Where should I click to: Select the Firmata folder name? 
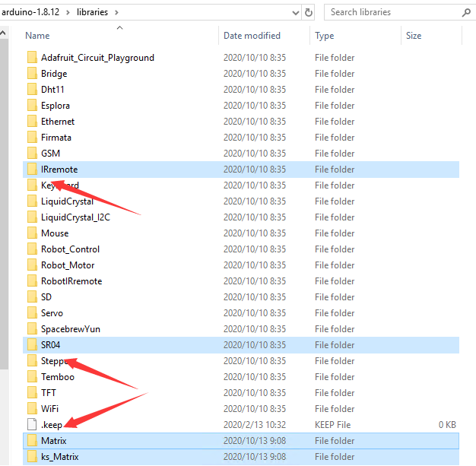click(56, 138)
